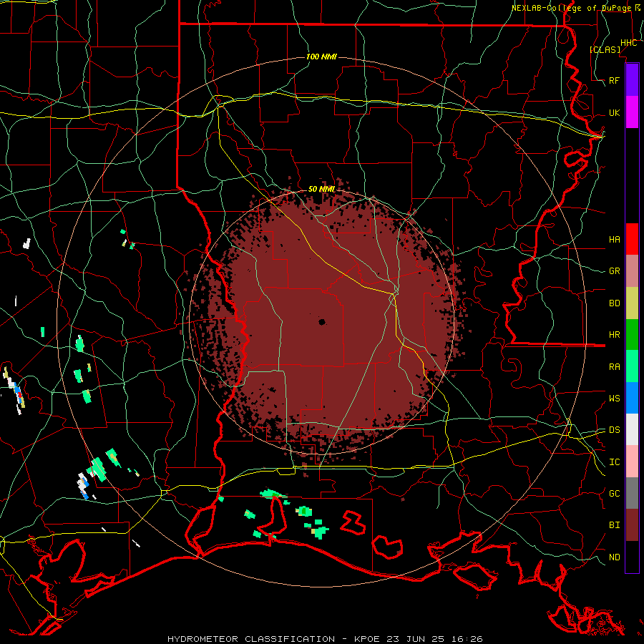Click the GC legend label
This screenshot has height=644, width=644.
pos(614,494)
